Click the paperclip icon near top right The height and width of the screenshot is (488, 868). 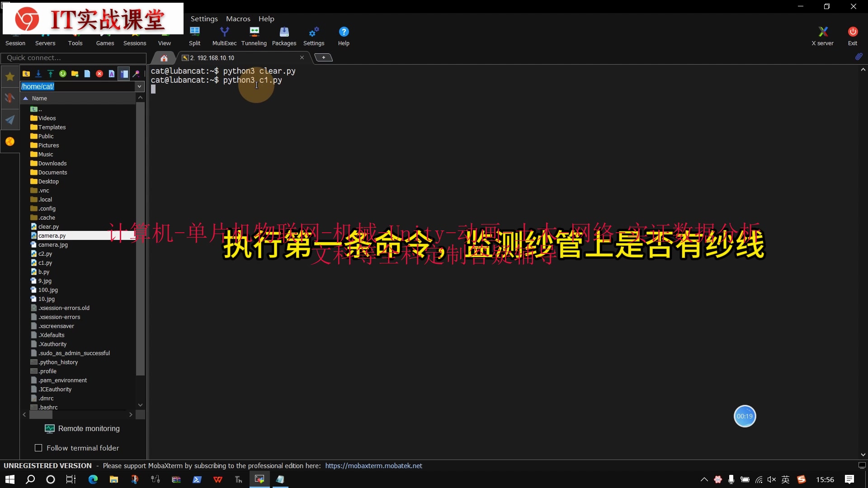(x=859, y=57)
